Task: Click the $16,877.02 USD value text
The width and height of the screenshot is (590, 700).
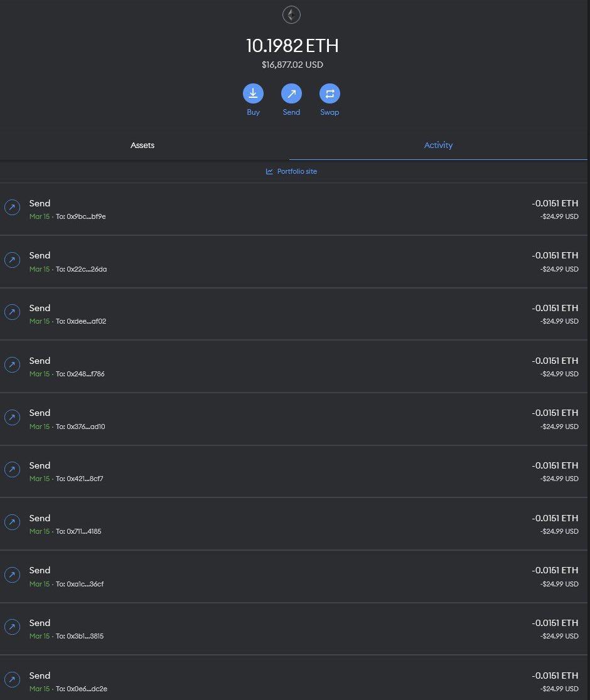Action: click(x=292, y=65)
